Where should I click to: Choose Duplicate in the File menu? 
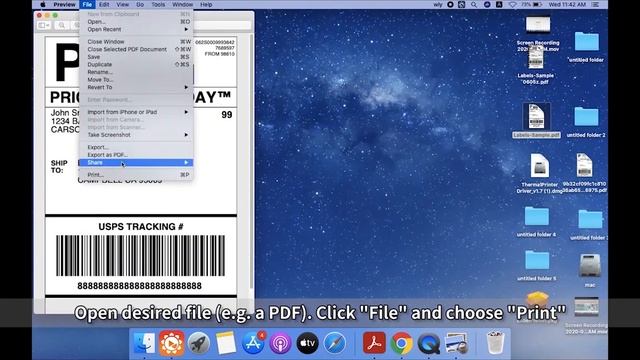[136, 64]
